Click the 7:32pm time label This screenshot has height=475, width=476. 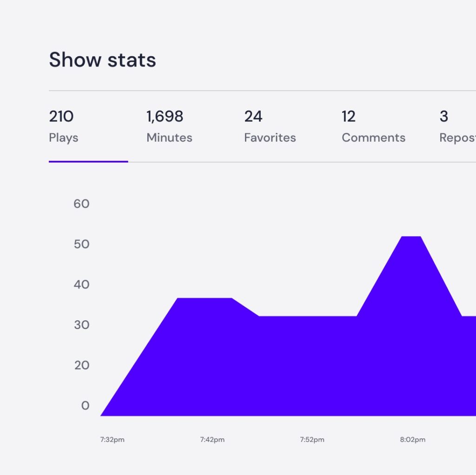point(112,439)
